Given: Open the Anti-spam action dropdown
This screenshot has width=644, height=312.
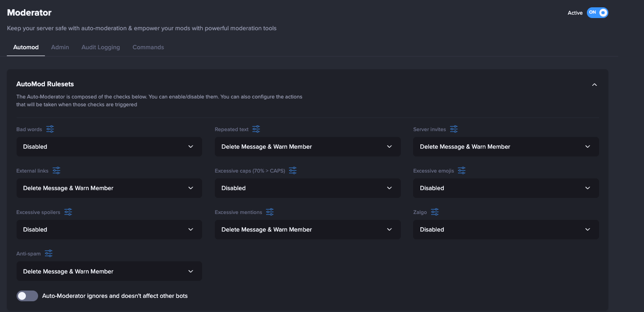Looking at the screenshot, I should tap(109, 272).
